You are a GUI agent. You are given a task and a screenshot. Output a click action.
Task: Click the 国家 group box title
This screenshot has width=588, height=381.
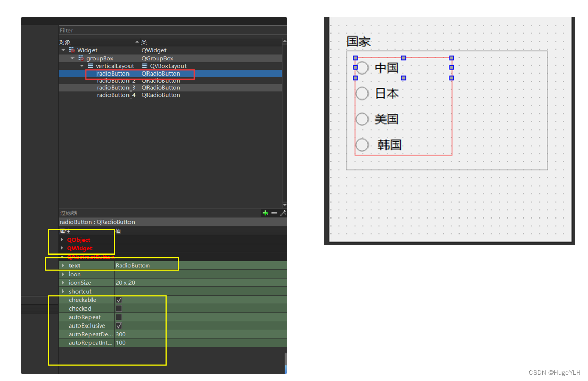click(x=358, y=41)
